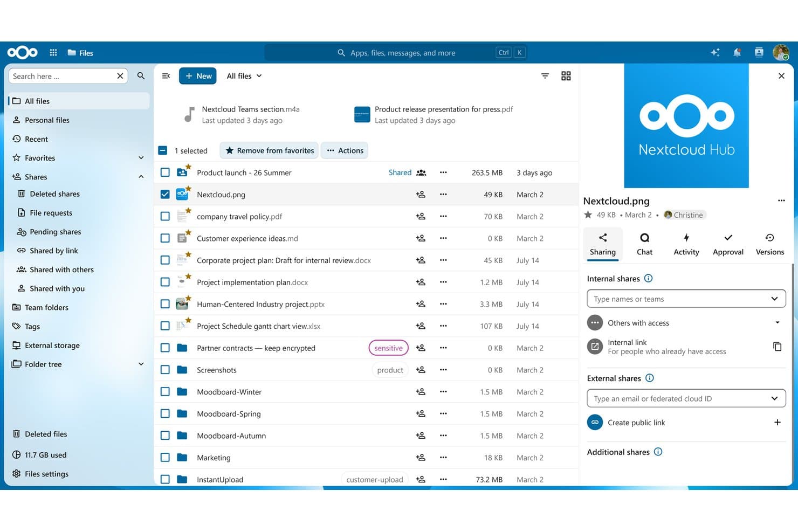Viewport: 798px width, 532px height.
Task: Collapse the navigation with the toggle icon
Action: point(166,76)
